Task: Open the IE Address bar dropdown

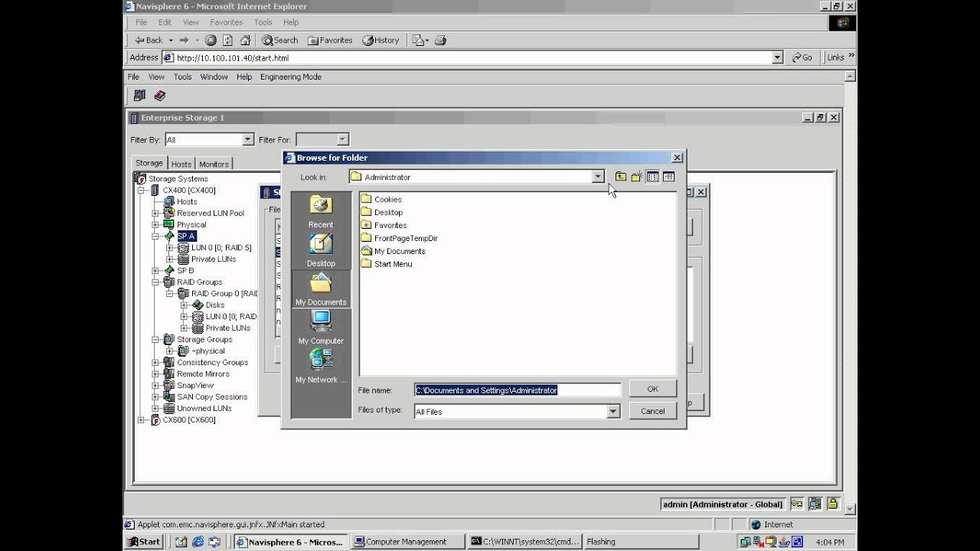Action: pyautogui.click(x=777, y=57)
